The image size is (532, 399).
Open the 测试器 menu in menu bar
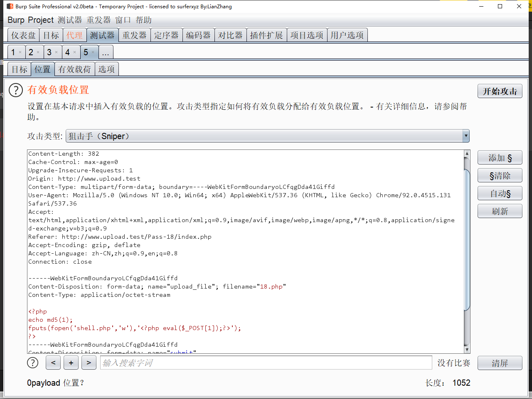(70, 20)
